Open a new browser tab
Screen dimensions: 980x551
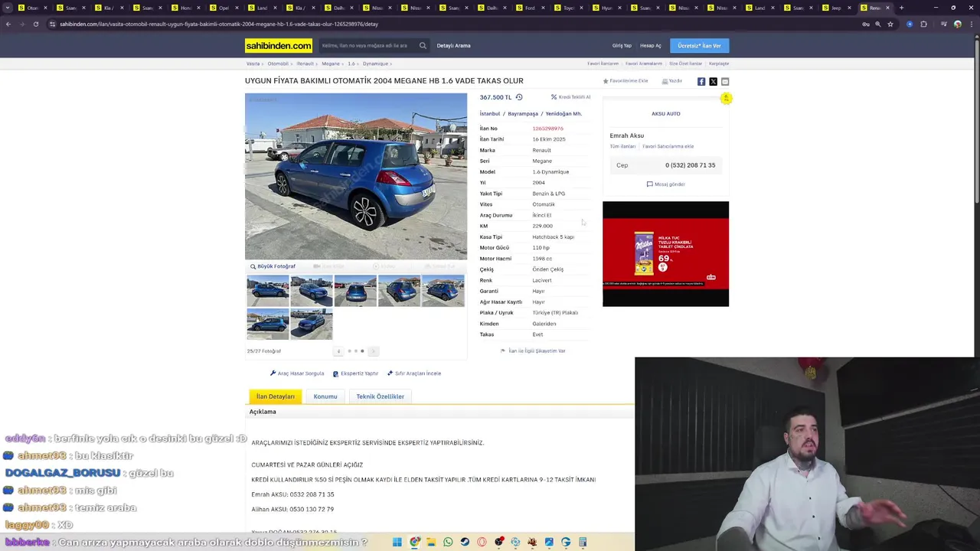(901, 8)
